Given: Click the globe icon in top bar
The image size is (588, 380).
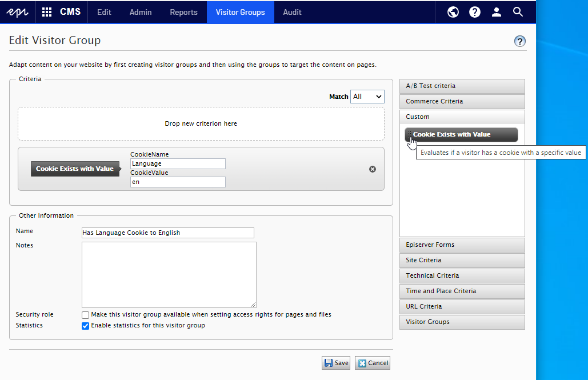Looking at the screenshot, I should [453, 12].
